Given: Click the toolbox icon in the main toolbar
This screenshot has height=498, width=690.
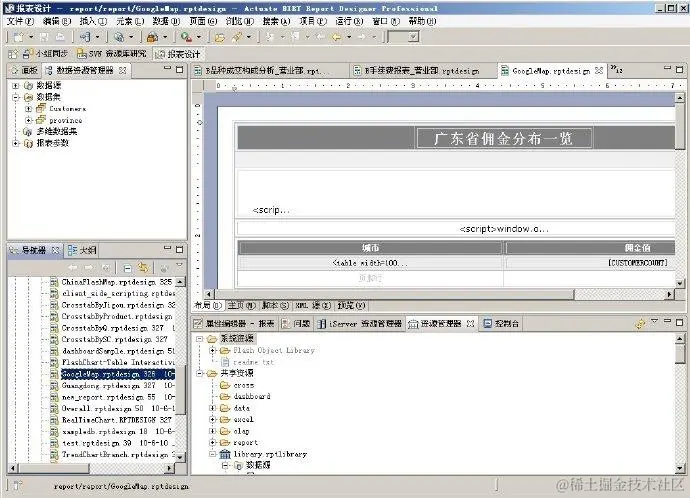Looking at the screenshot, I should [x=152, y=37].
